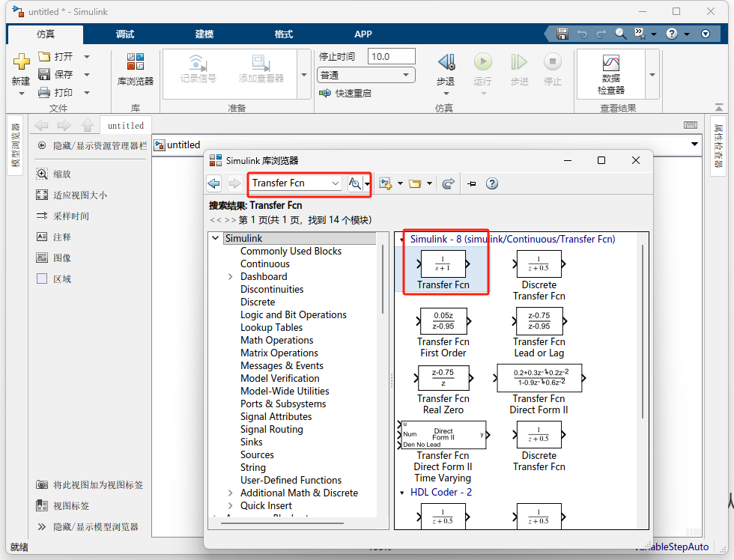The width and height of the screenshot is (734, 560).
Task: Click the Save (保存) disk icon
Action: 44,74
